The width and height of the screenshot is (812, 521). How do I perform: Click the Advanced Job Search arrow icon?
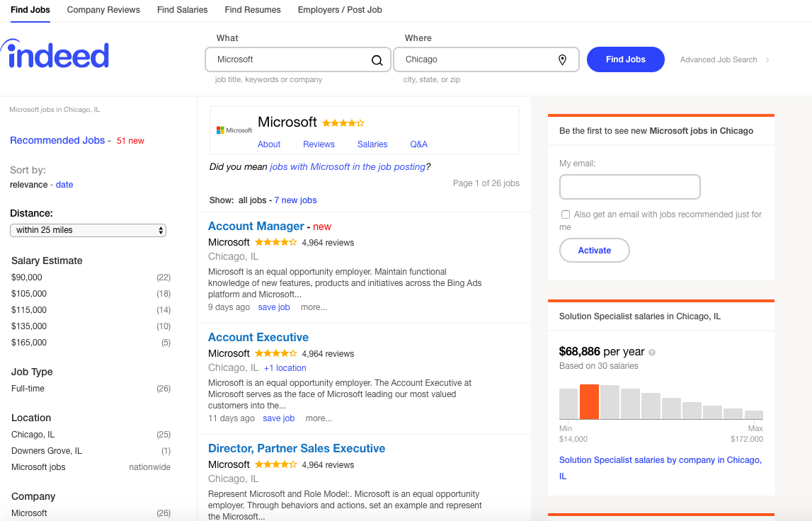pyautogui.click(x=767, y=60)
